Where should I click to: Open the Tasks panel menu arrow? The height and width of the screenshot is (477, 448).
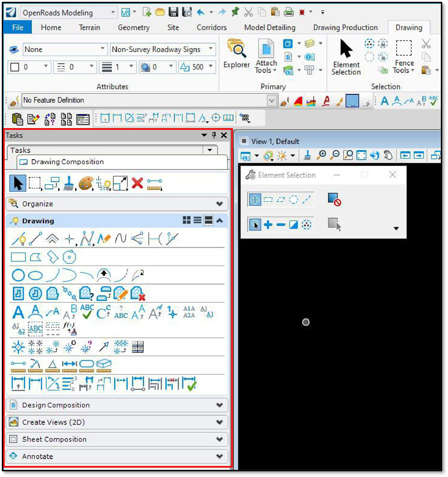[x=204, y=135]
